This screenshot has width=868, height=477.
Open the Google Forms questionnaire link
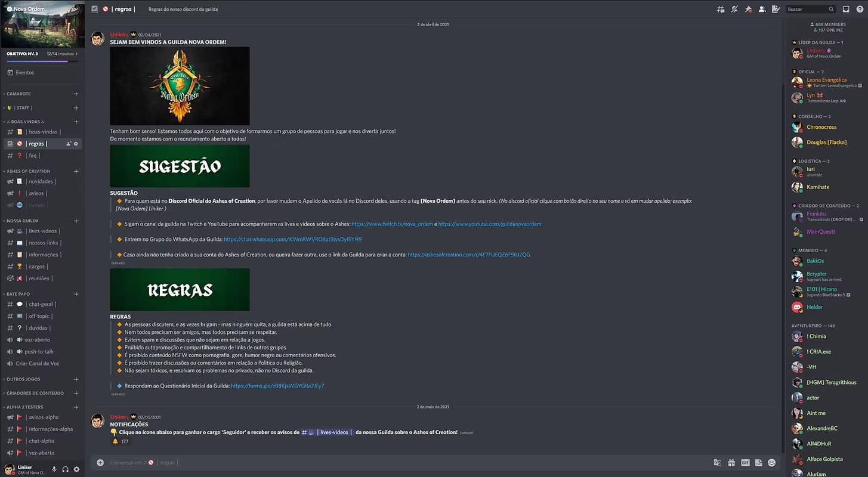[x=277, y=386]
